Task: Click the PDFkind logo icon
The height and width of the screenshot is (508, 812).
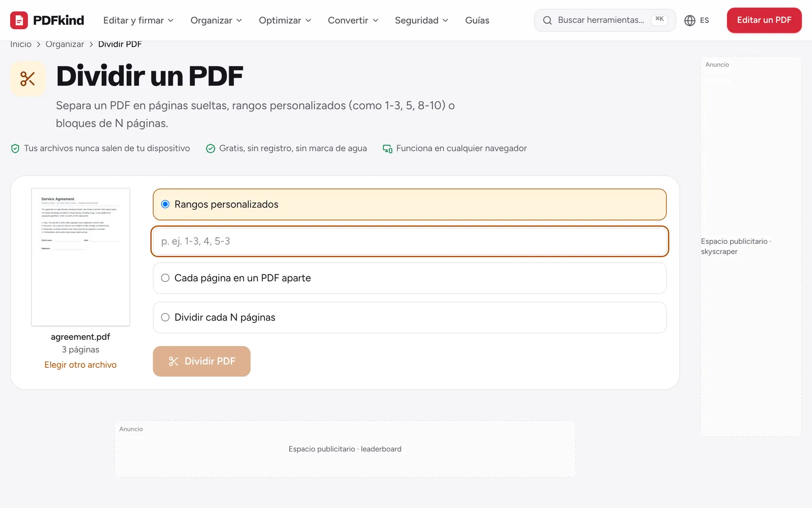Action: pyautogui.click(x=19, y=20)
